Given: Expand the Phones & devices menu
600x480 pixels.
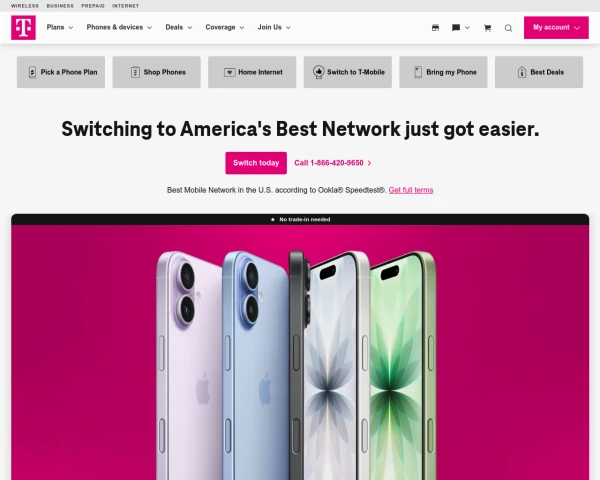Looking at the screenshot, I should (x=119, y=27).
